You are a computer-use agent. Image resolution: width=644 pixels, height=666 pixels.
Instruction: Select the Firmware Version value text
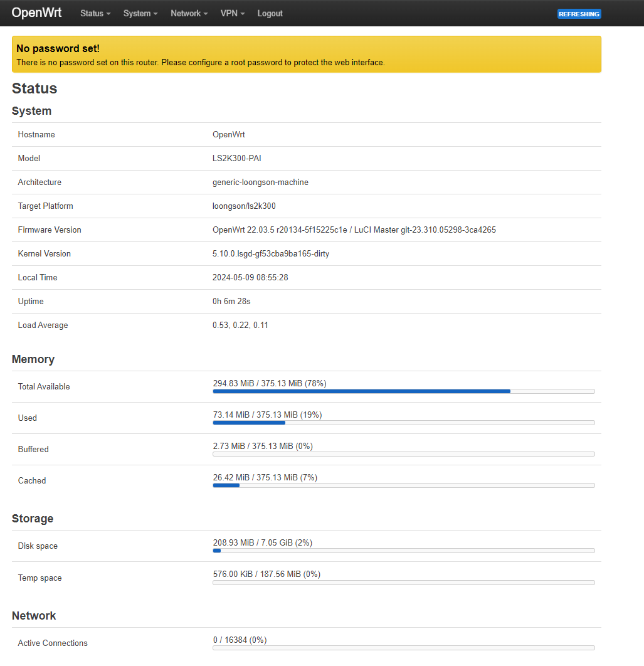(354, 230)
